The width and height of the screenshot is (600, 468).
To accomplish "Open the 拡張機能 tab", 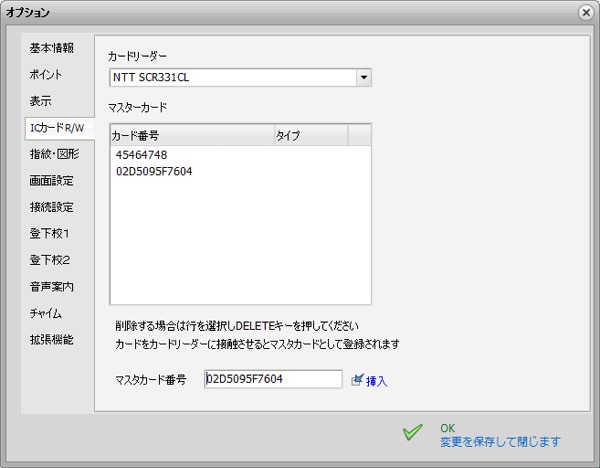I will [x=52, y=339].
